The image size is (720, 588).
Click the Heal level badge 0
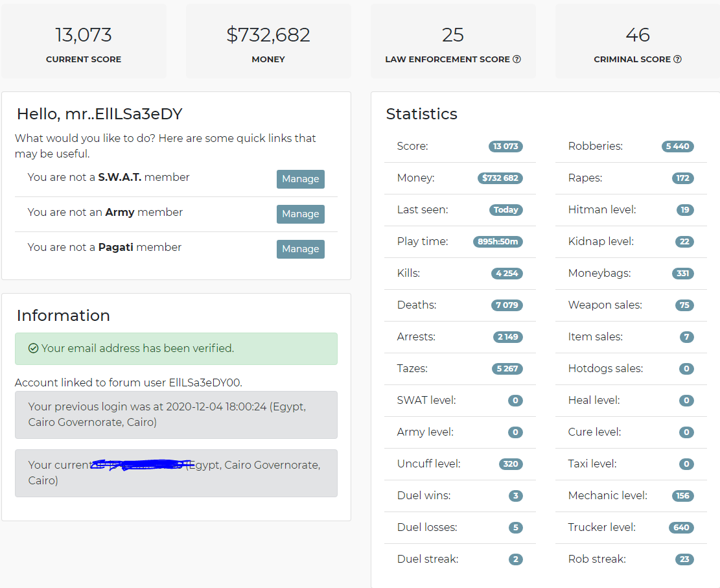point(686,401)
